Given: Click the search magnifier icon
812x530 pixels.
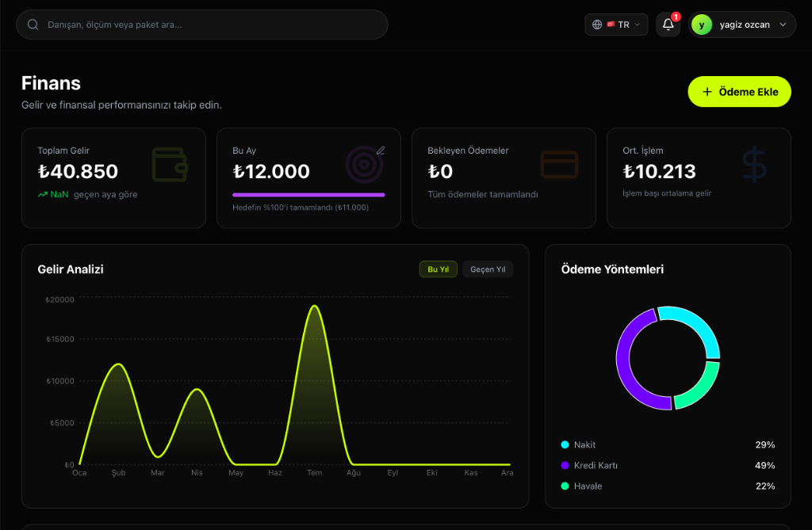Looking at the screenshot, I should pos(32,24).
